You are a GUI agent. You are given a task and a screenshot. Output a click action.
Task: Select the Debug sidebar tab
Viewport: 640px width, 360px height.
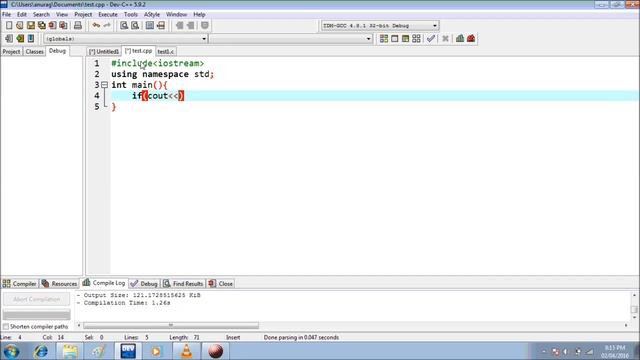click(57, 51)
